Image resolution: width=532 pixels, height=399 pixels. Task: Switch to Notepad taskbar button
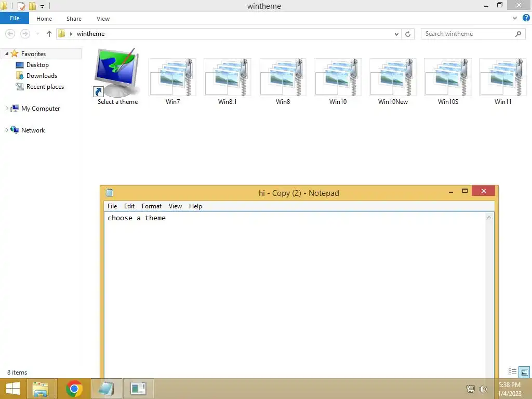pos(106,389)
